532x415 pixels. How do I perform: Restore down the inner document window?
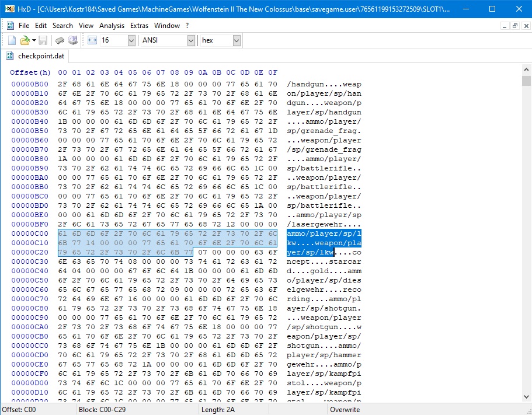(x=514, y=26)
